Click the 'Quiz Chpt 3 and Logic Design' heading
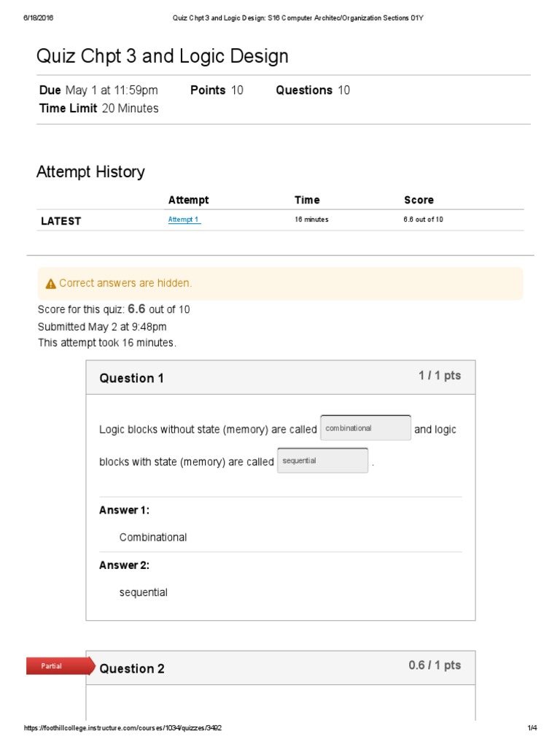Viewport: 560px width, 747px height. 163,56
